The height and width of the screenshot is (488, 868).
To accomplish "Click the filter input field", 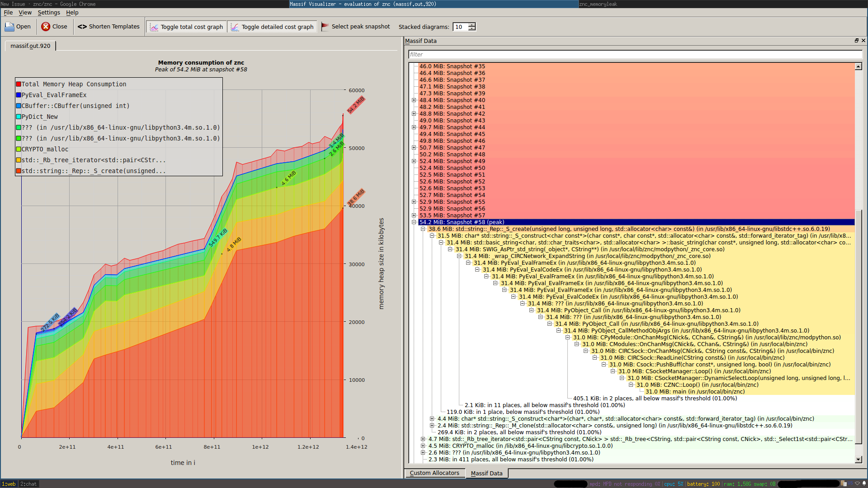I will tap(635, 54).
